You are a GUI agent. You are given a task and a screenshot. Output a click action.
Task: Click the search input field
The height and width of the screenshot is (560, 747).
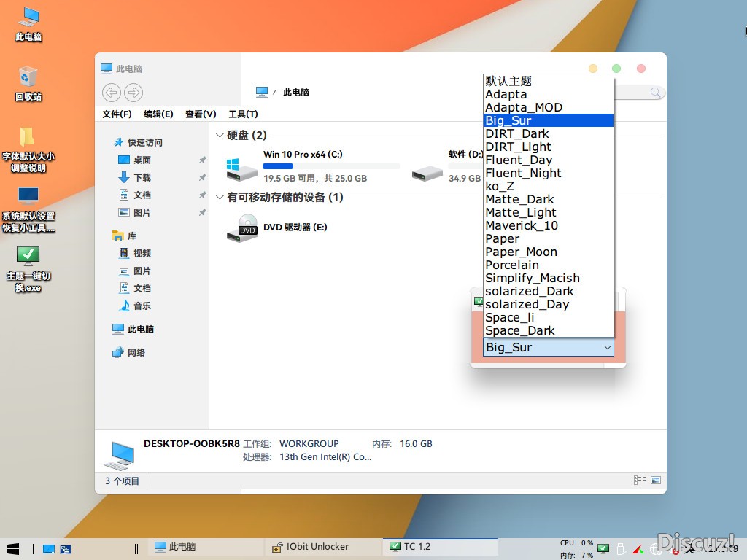pyautogui.click(x=631, y=93)
